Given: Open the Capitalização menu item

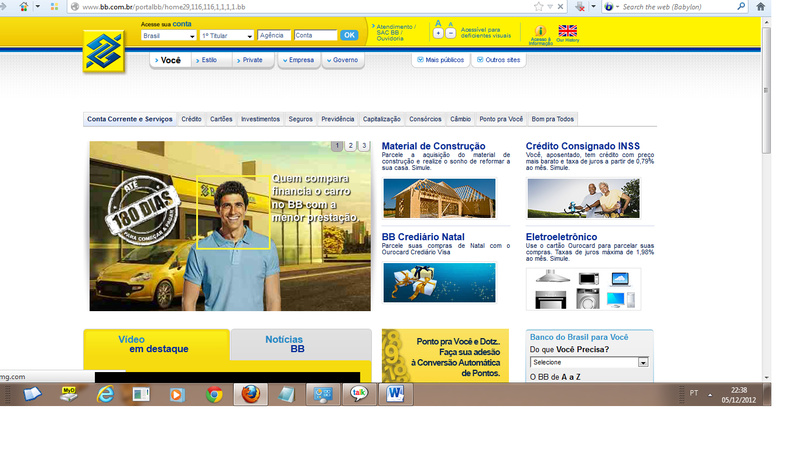Looking at the screenshot, I should (x=382, y=119).
